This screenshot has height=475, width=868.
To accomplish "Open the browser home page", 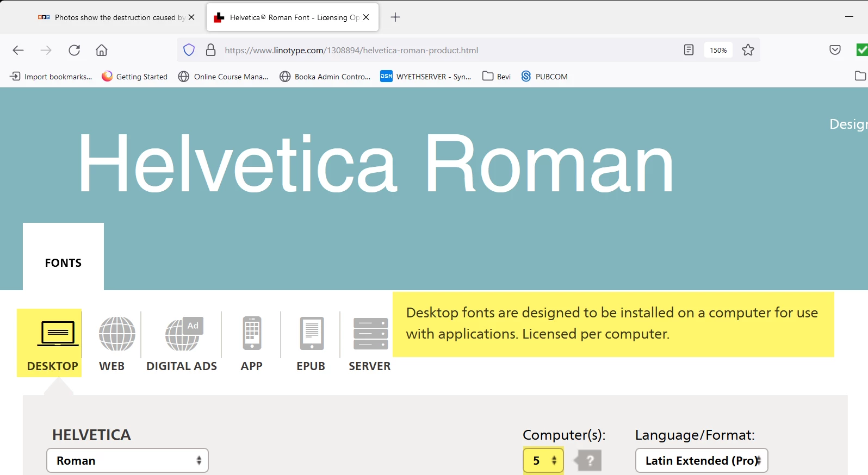I will pos(102,51).
